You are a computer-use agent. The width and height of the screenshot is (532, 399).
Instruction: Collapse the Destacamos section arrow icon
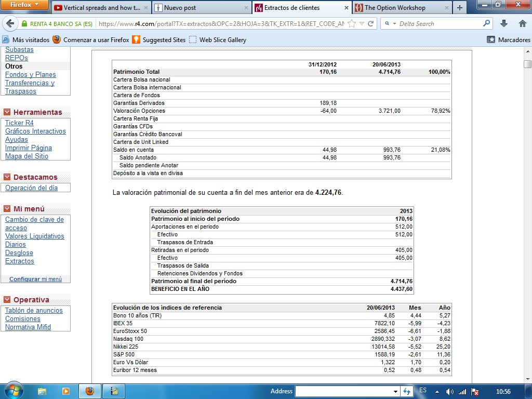(x=7, y=177)
